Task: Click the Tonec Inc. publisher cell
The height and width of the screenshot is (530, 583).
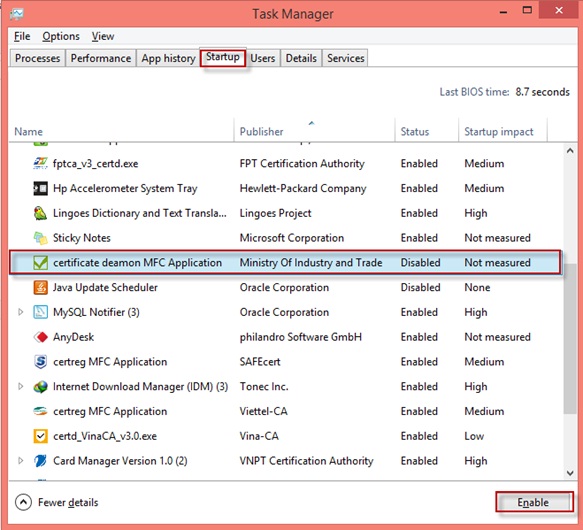Action: [x=264, y=386]
